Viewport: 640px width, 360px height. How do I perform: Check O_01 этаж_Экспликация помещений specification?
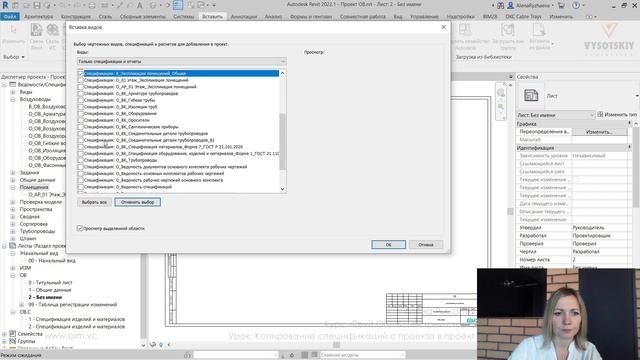click(x=80, y=80)
